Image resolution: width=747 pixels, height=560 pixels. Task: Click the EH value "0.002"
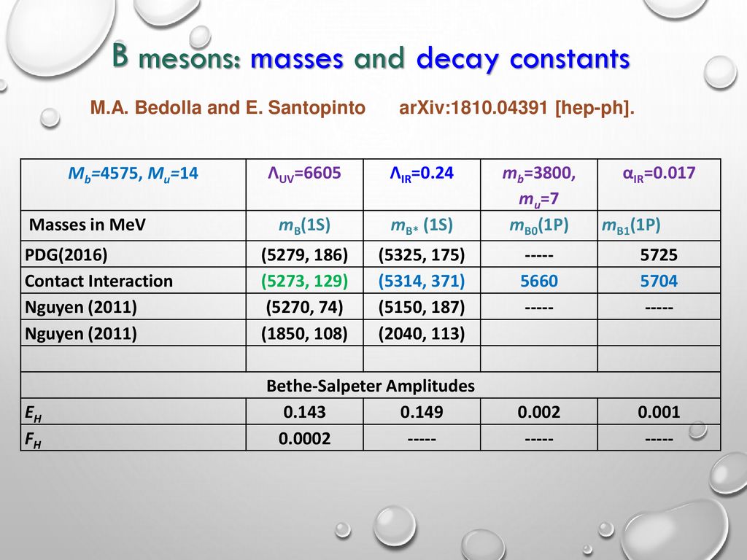tap(539, 412)
